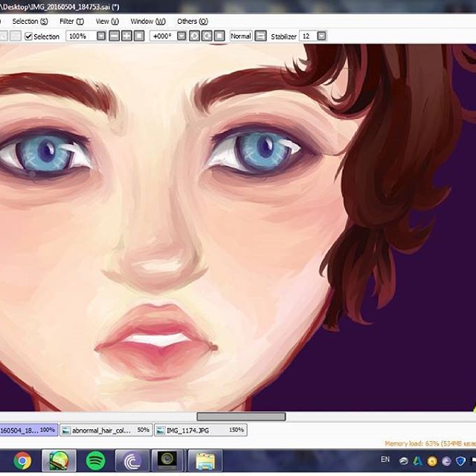
Task: Reset canvas zoom with square icon
Action: (x=139, y=36)
